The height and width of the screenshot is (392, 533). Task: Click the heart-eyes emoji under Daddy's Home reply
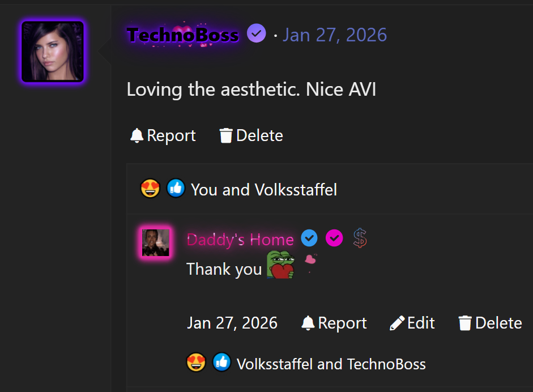pyautogui.click(x=196, y=362)
